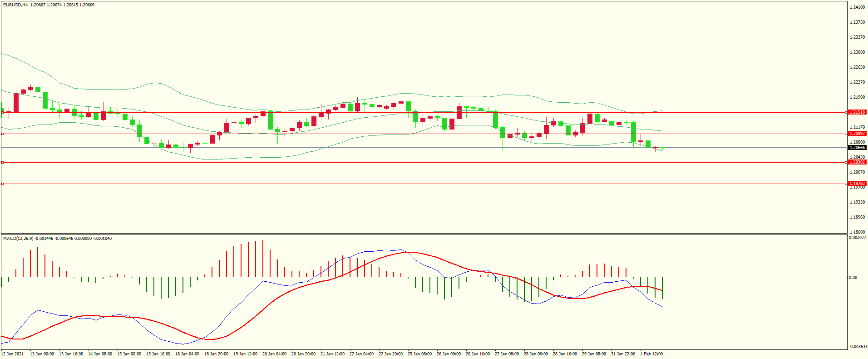
Task: Grab left handle of the 1.19782 horizontal line
Action: click(2, 184)
